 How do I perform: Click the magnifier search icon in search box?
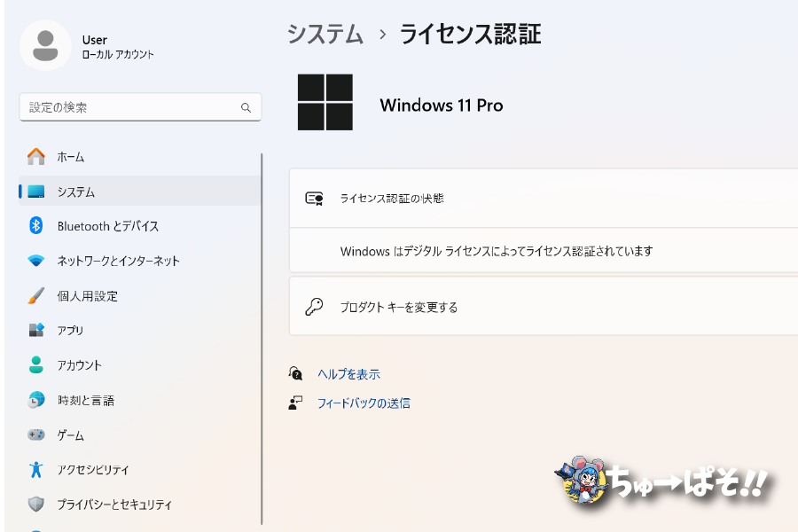click(x=246, y=108)
